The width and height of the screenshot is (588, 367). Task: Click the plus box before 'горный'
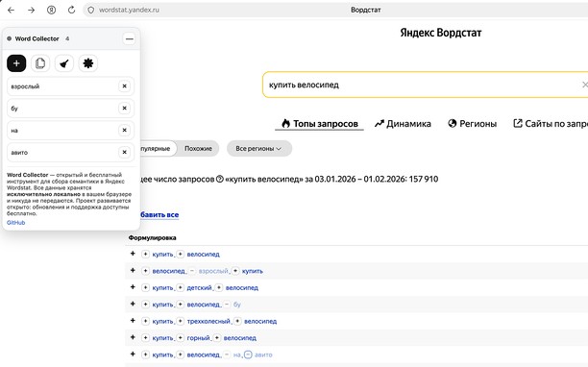181,338
